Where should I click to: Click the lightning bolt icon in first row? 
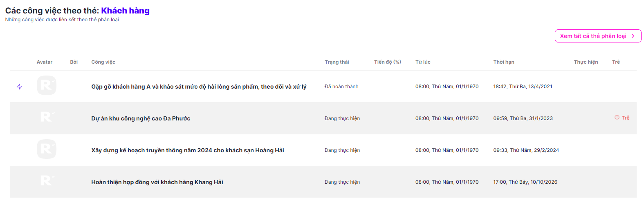[20, 87]
